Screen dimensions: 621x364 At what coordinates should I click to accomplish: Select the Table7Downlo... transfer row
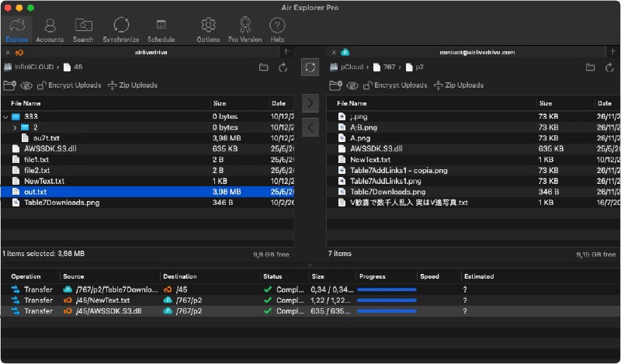pos(310,289)
